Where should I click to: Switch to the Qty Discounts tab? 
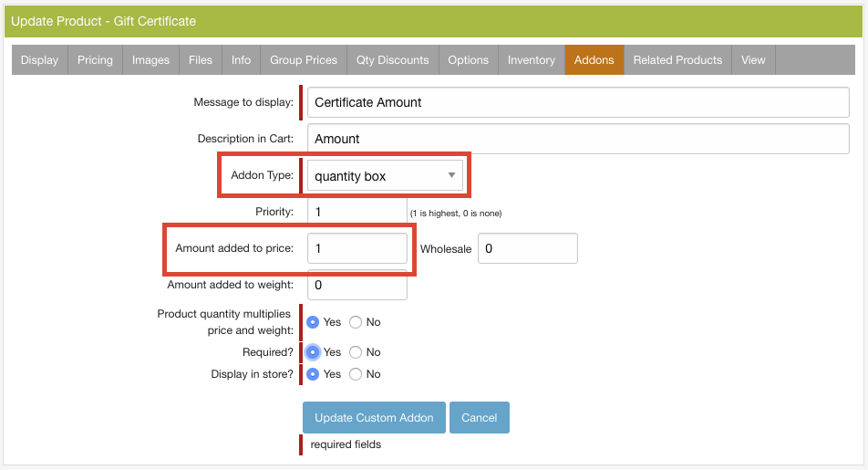point(392,60)
